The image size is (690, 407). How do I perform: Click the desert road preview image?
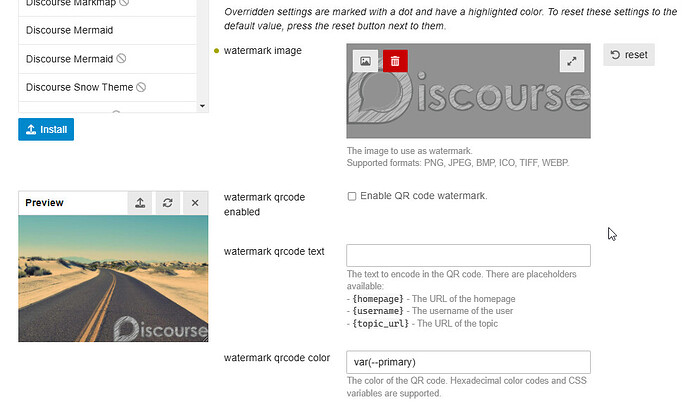coord(113,278)
